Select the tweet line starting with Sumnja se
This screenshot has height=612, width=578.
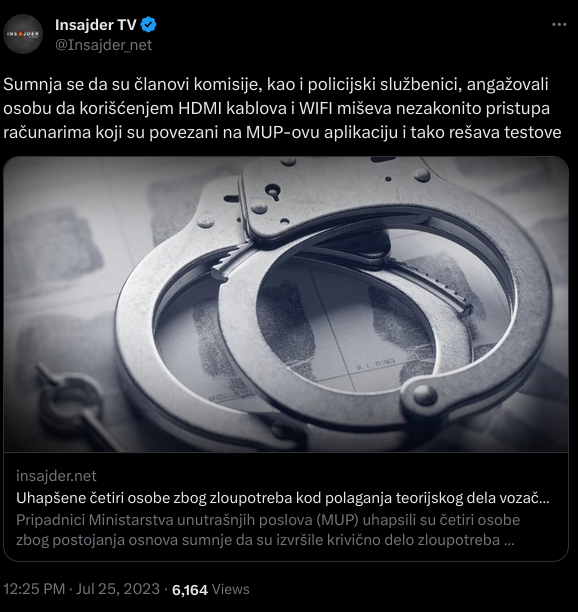click(276, 84)
